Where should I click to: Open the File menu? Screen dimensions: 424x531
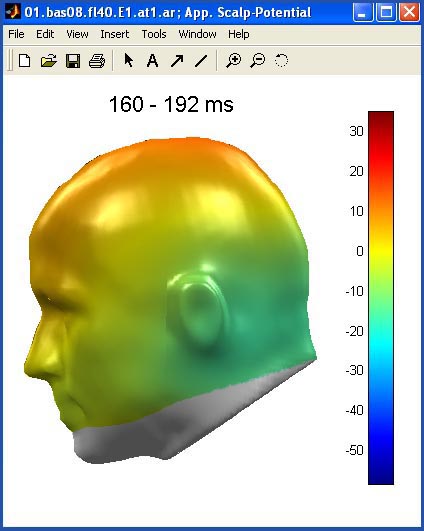pos(16,34)
